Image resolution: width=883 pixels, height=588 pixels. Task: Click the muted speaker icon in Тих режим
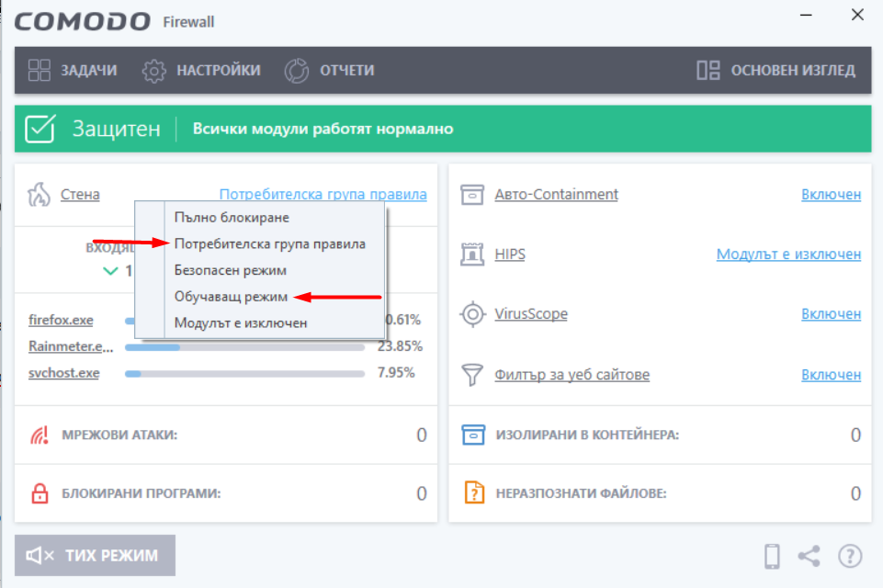pyautogui.click(x=40, y=556)
